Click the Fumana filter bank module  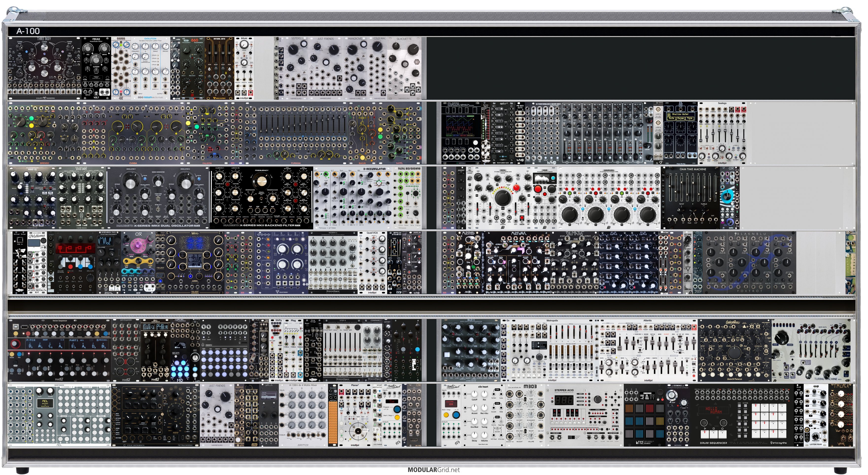point(296,133)
